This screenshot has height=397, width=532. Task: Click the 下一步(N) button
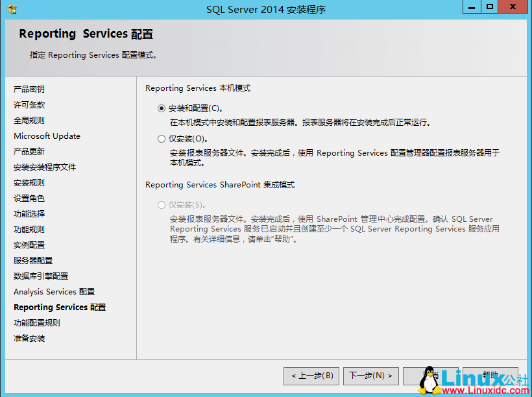tap(370, 376)
